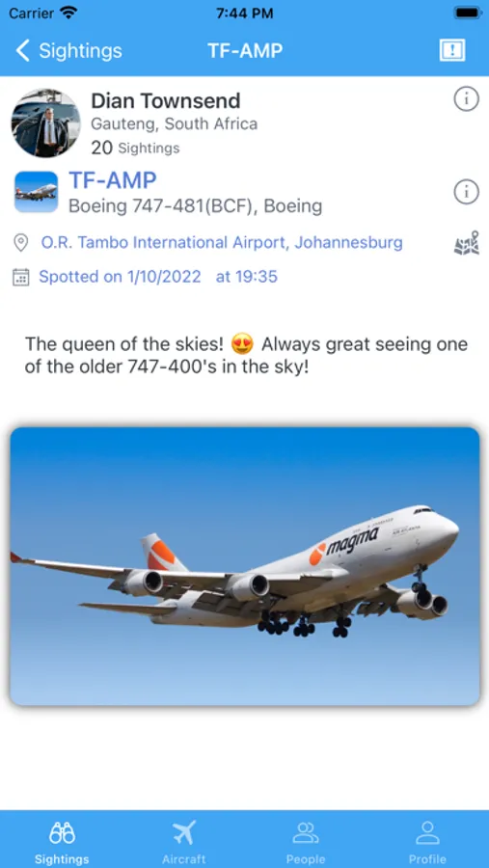Tap the airplane Aircraft tab icon
Image resolution: width=489 pixels, height=868 pixels.
point(184,832)
